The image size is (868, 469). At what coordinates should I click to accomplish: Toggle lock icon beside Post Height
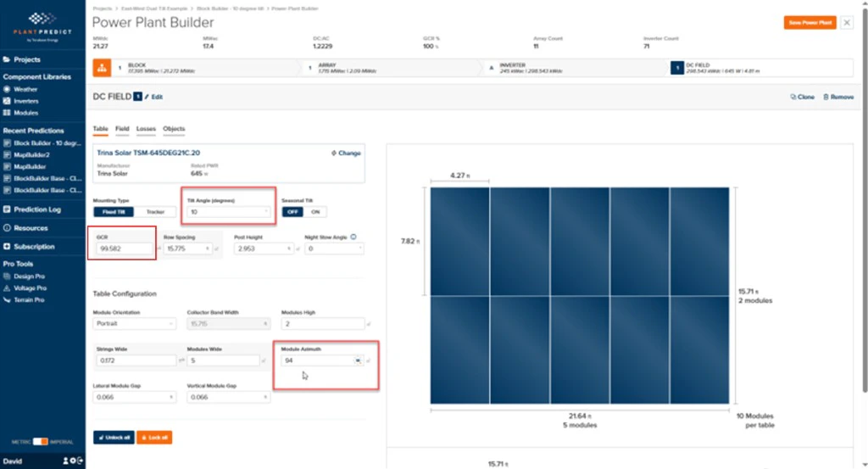click(298, 249)
